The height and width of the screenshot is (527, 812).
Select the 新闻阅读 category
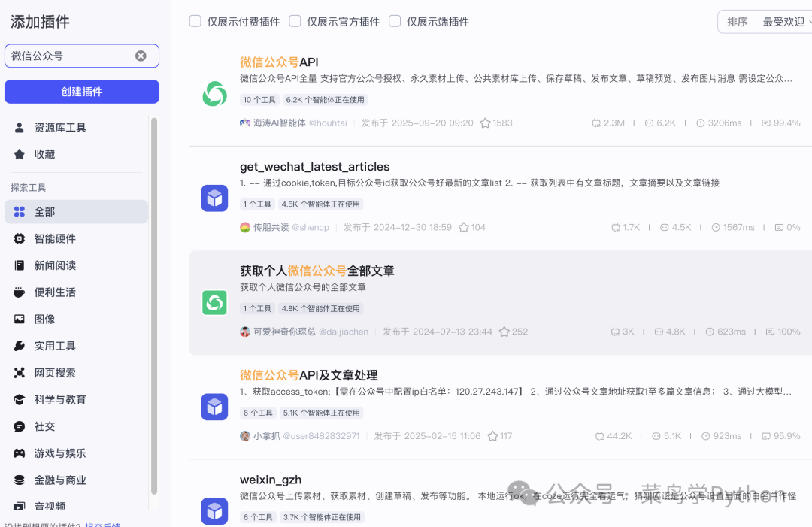pos(76,265)
